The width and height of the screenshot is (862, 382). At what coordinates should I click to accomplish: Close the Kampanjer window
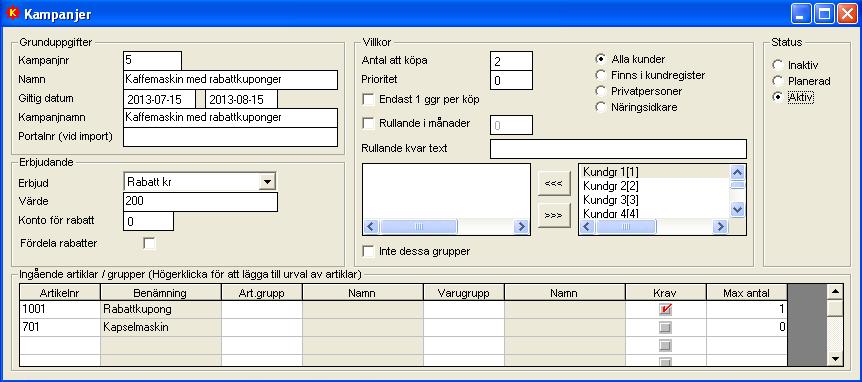(x=847, y=14)
